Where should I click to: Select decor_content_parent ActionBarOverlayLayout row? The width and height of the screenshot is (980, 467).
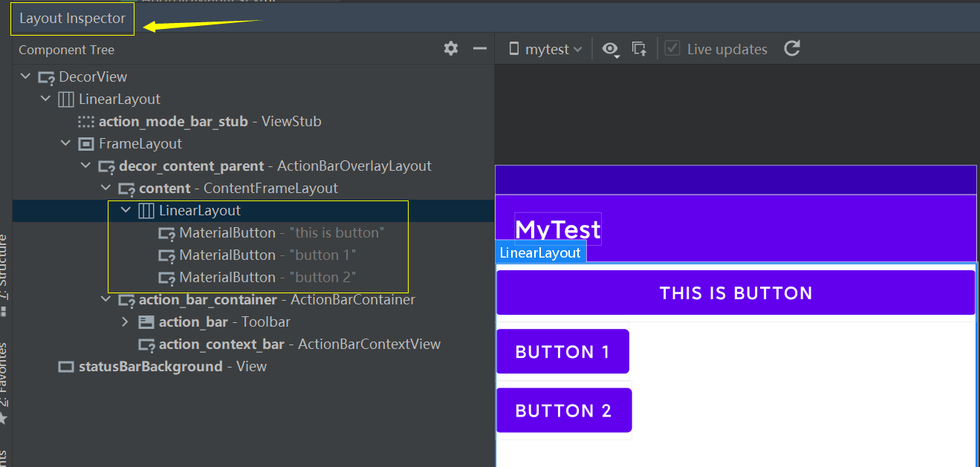(253, 166)
